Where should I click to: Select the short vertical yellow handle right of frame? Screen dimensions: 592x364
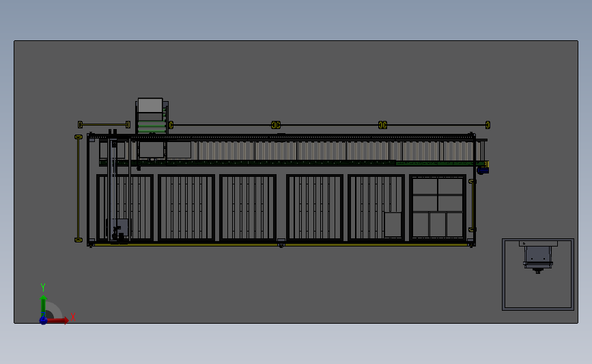(x=472, y=206)
